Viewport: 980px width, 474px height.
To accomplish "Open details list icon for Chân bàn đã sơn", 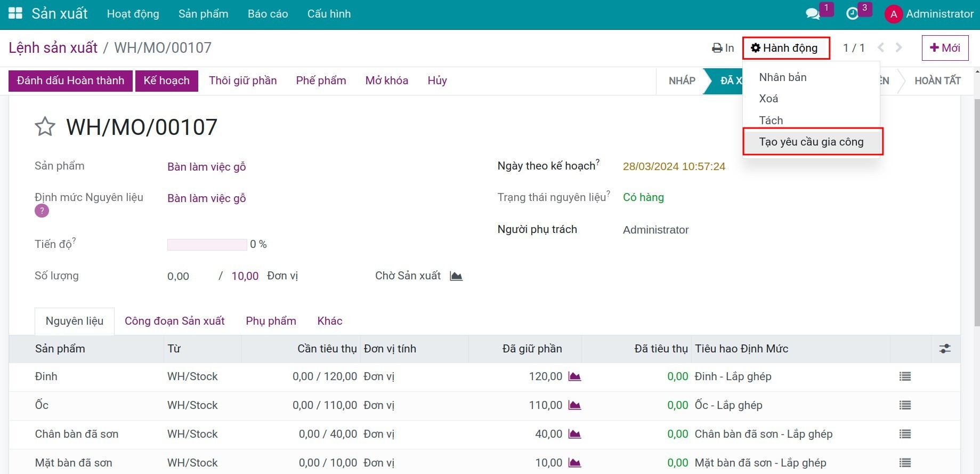I will click(x=905, y=434).
